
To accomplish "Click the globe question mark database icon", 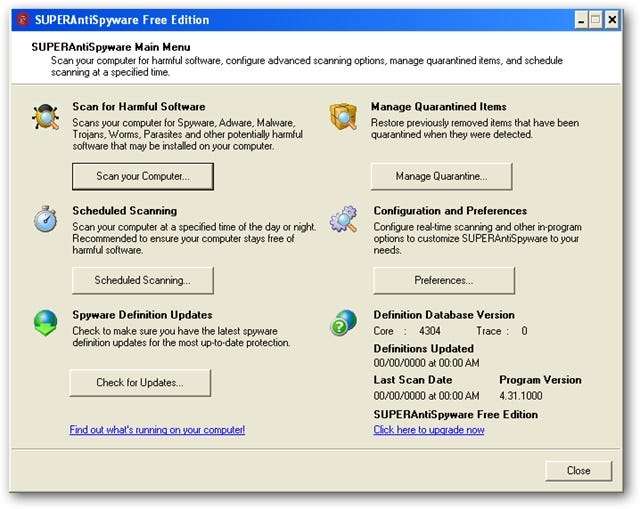I will click(x=343, y=323).
